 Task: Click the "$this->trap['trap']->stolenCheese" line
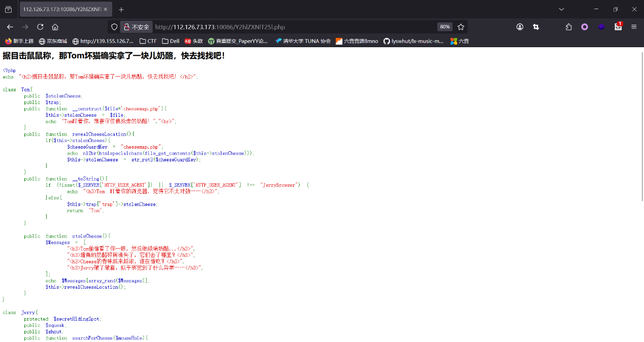pyautogui.click(x=112, y=204)
